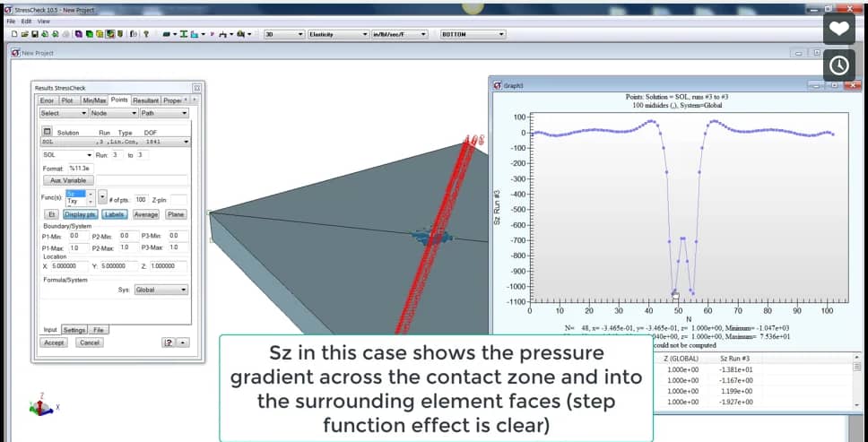The height and width of the screenshot is (442, 868).
Task: Click the question mark help icon in toolbar
Action: (146, 34)
